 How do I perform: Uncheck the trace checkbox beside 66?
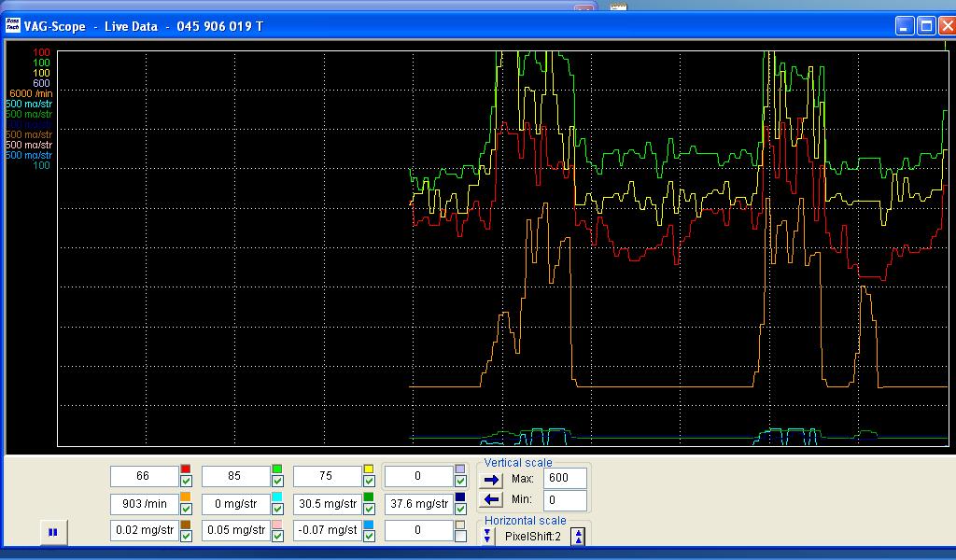pos(186,481)
